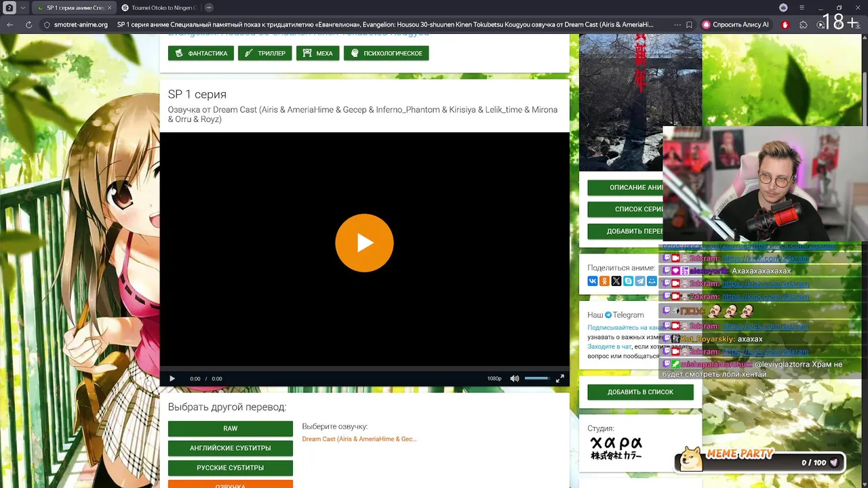Mute the player with the speaker icon

515,379
